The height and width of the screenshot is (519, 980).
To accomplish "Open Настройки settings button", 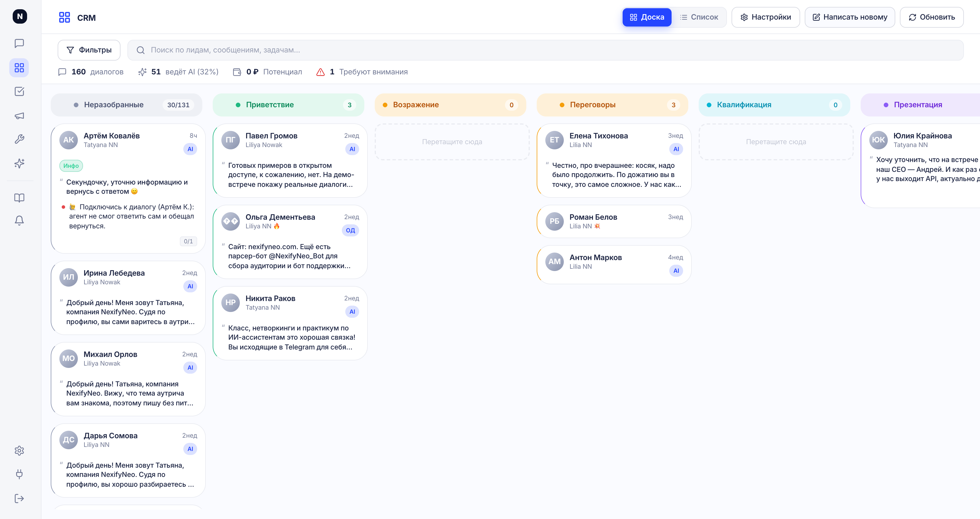I will (x=766, y=17).
